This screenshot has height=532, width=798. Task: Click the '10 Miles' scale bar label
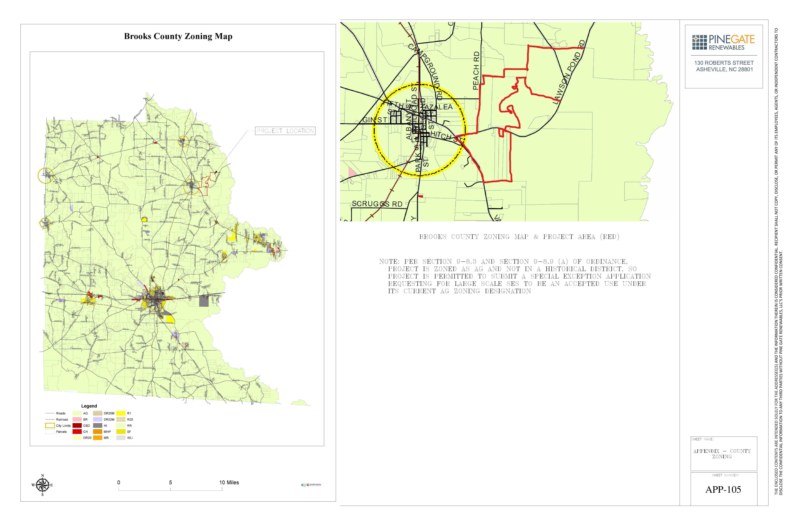pos(229,483)
